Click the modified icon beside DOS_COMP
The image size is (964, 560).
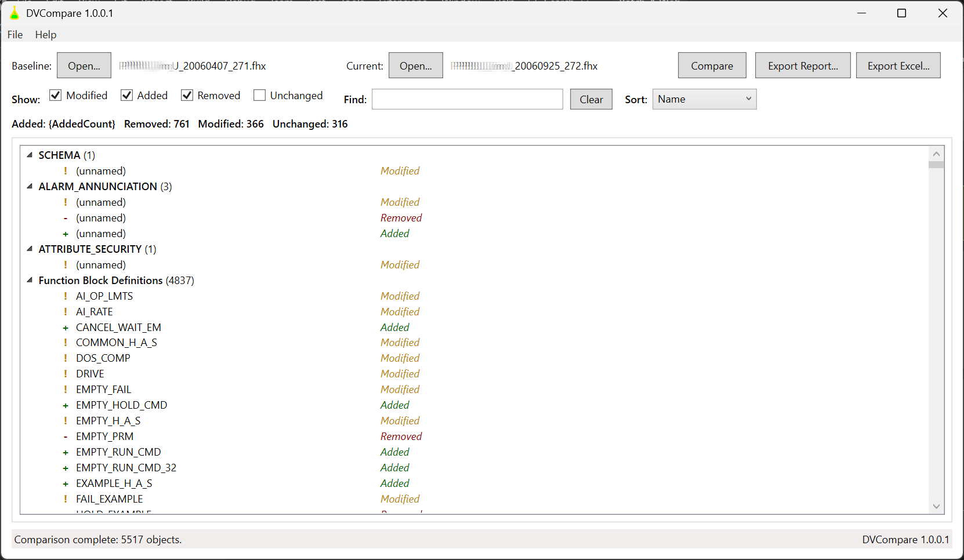point(66,359)
